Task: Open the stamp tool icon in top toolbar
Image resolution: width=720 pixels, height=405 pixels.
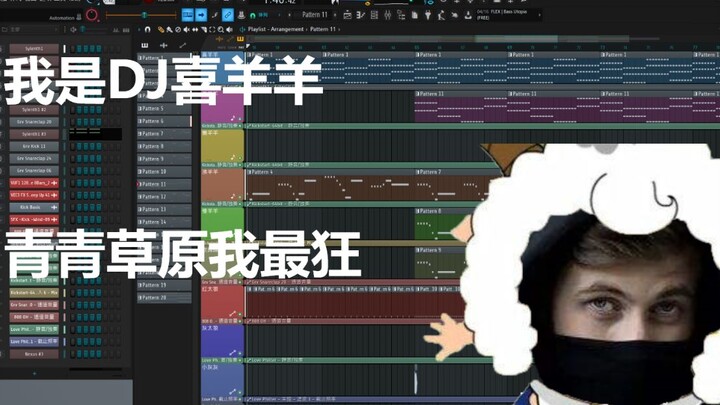Action: [x=241, y=15]
